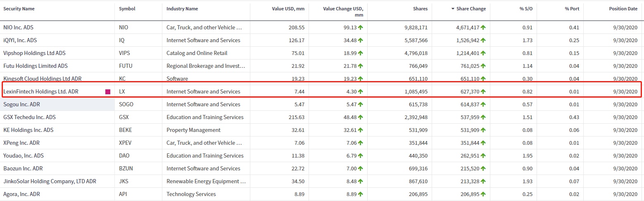Click green arrow next to GSX value change 48.48
The width and height of the screenshot is (644, 201).
tap(360, 117)
